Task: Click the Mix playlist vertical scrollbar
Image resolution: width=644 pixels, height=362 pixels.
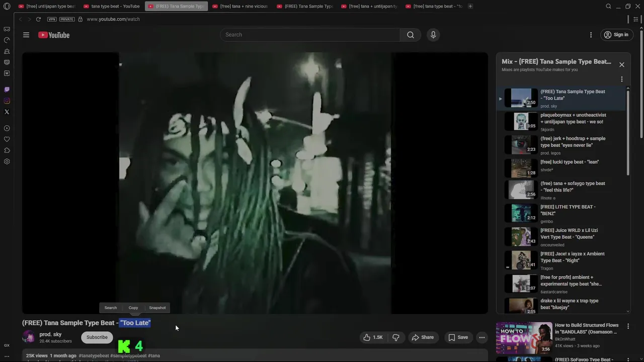Action: (628, 132)
